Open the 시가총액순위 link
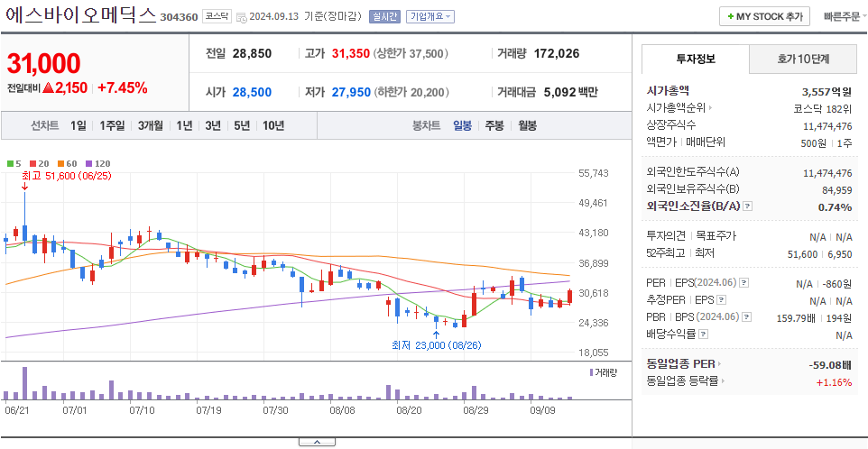The height and width of the screenshot is (449, 868). (x=679, y=108)
